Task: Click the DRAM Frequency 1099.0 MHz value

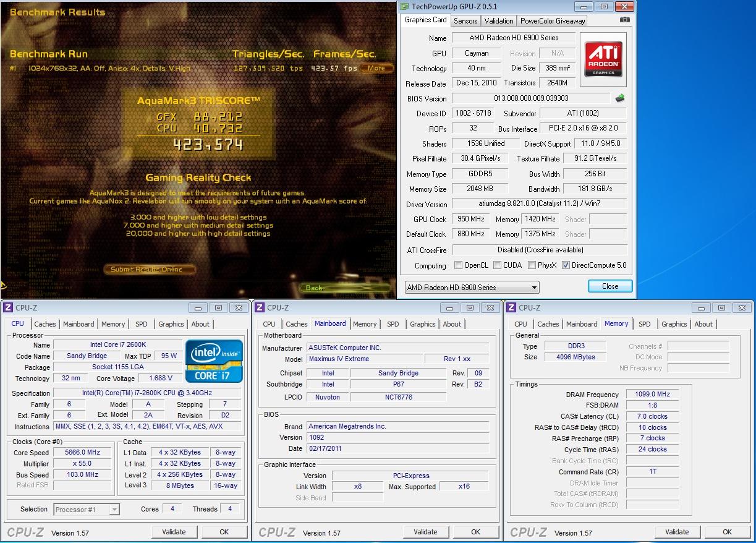Action: pos(653,395)
